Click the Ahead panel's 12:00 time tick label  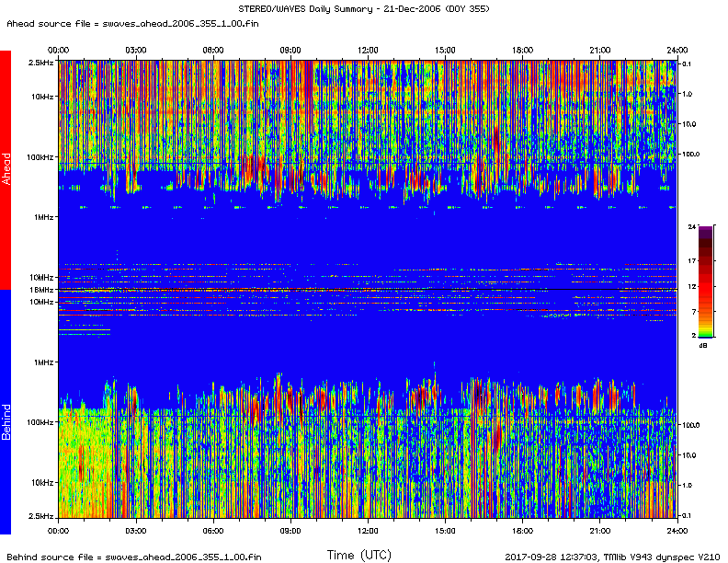(368, 51)
